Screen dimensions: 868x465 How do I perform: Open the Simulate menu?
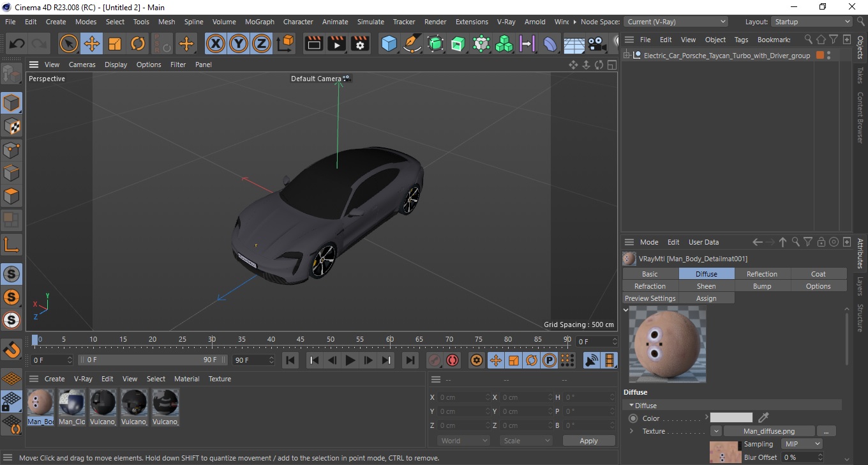coord(371,22)
